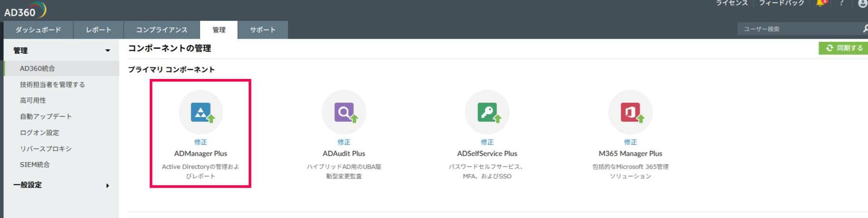Open the help question mark icon
The width and height of the screenshot is (868, 218).
tap(842, 3)
